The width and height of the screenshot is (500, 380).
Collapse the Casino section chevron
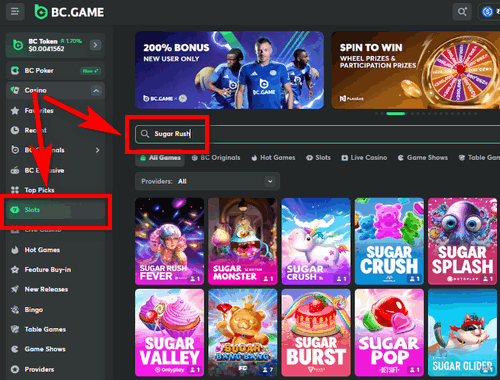(96, 90)
